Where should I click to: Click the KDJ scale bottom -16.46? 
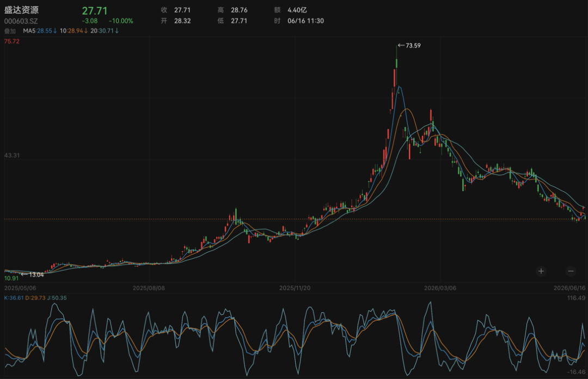577,372
